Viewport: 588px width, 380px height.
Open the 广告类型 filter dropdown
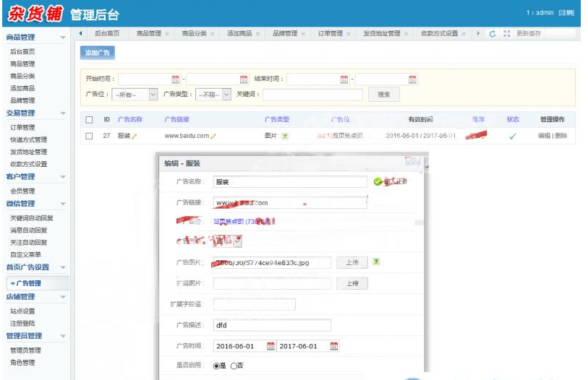click(x=226, y=95)
